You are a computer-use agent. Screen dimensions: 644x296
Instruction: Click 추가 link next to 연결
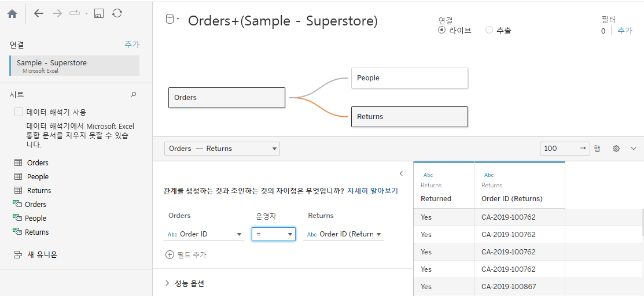point(132,45)
